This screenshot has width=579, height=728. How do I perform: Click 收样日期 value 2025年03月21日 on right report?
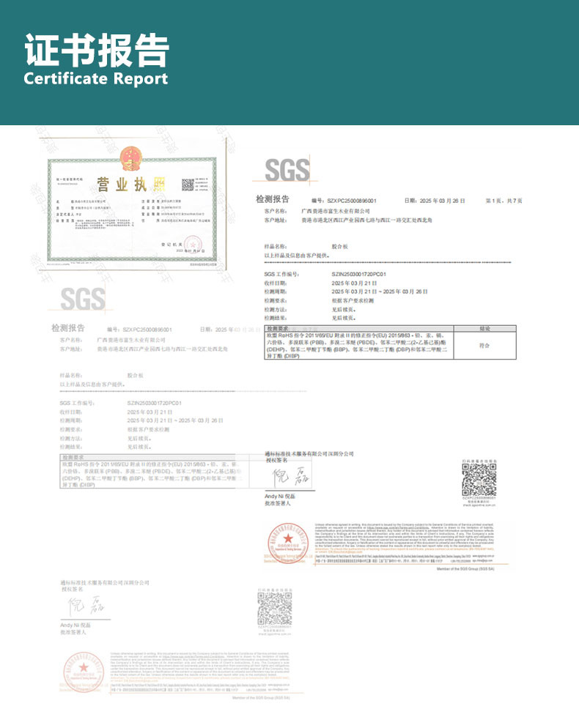click(x=354, y=283)
